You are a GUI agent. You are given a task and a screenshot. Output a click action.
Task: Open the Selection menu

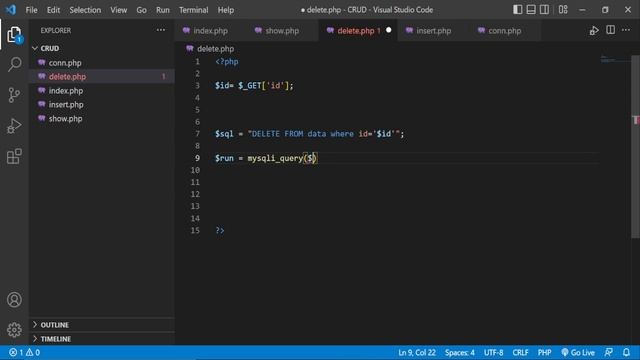(85, 10)
